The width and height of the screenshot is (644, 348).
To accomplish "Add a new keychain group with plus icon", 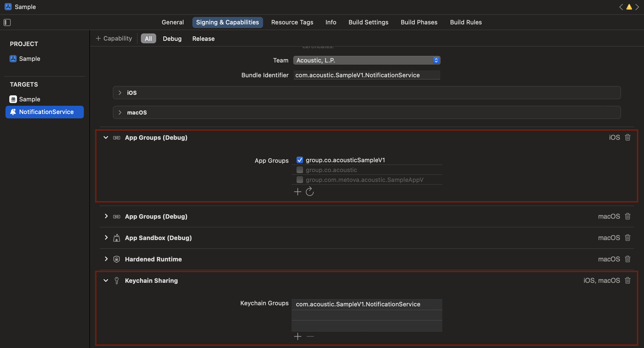I will pos(298,336).
